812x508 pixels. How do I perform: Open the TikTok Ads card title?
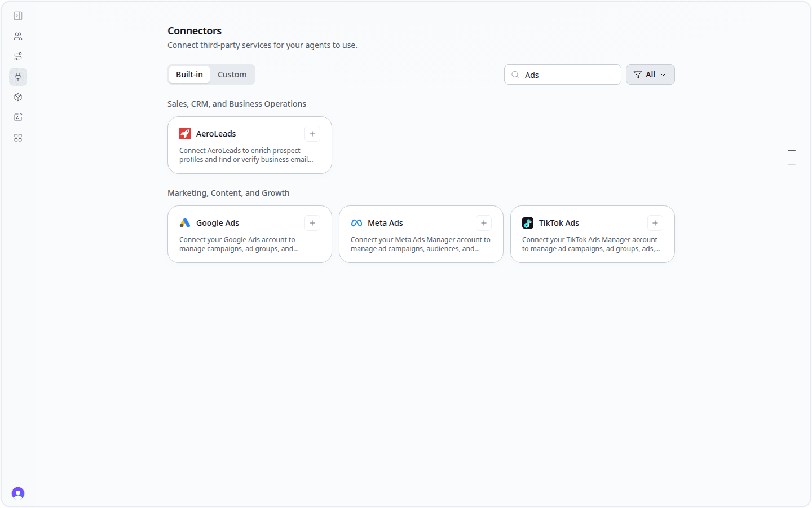pos(559,223)
